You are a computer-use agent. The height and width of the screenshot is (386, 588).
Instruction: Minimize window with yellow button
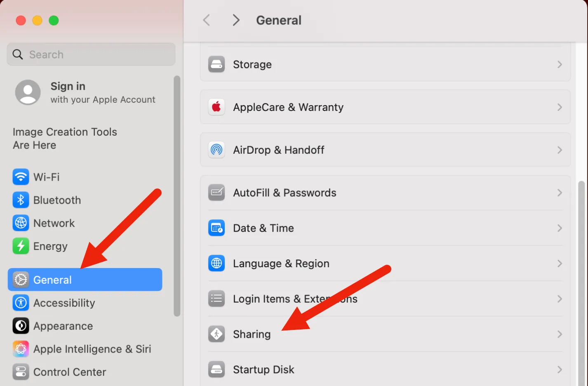37,20
